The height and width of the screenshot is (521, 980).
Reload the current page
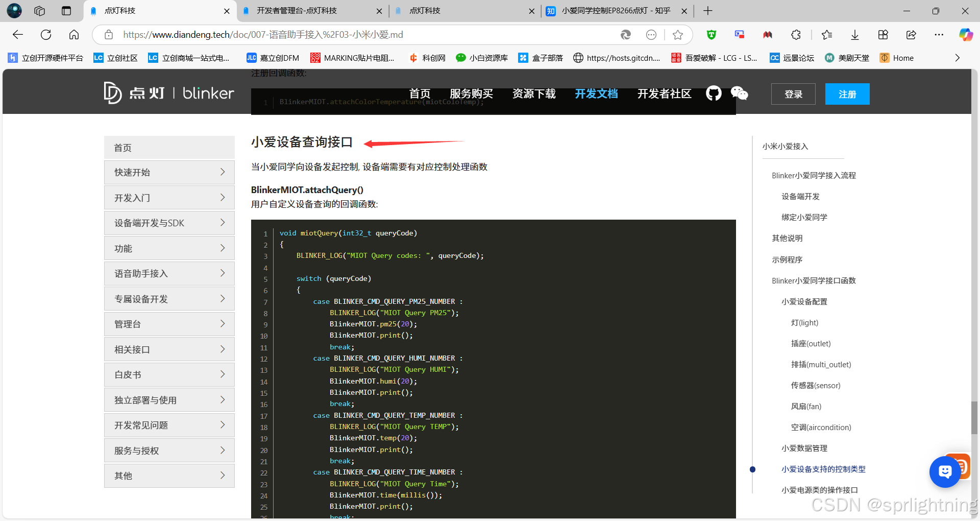46,35
